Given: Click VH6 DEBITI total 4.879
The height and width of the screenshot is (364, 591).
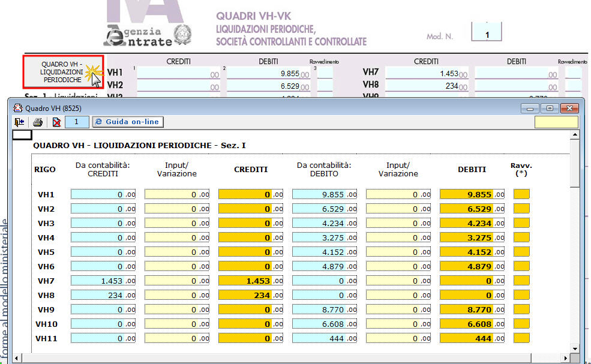Looking at the screenshot, I should tap(472, 266).
